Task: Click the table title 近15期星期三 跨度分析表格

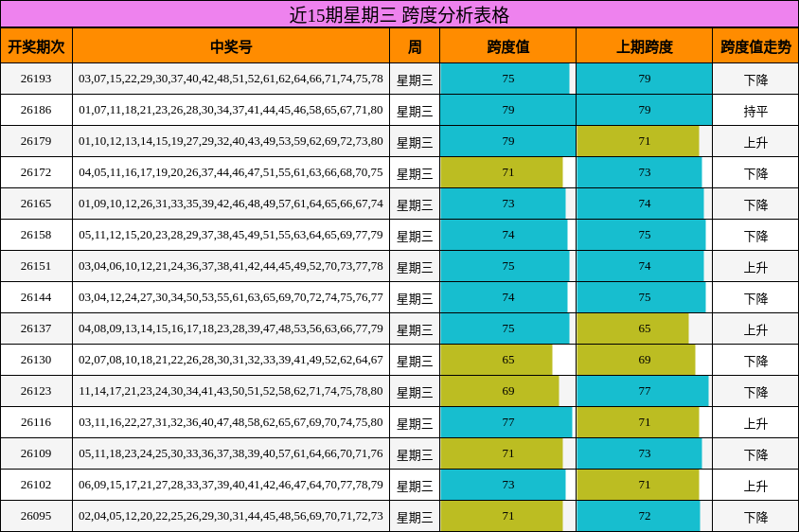Action: [x=399, y=15]
